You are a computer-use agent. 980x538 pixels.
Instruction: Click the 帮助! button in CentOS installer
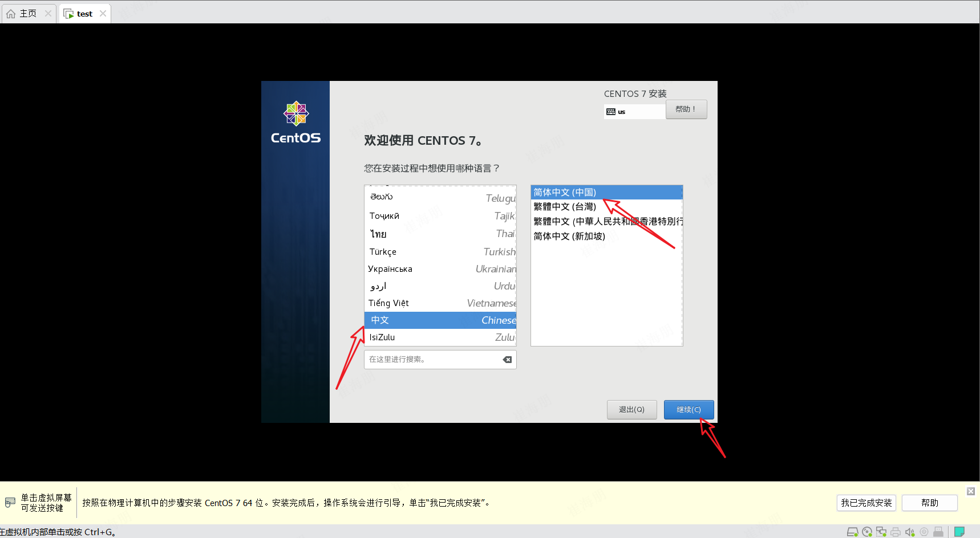tap(686, 109)
